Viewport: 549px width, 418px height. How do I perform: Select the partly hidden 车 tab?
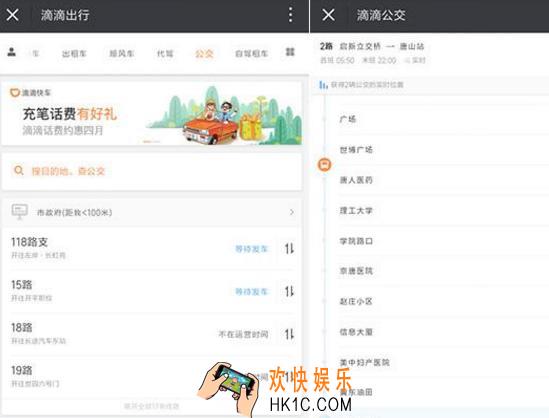tap(36, 54)
